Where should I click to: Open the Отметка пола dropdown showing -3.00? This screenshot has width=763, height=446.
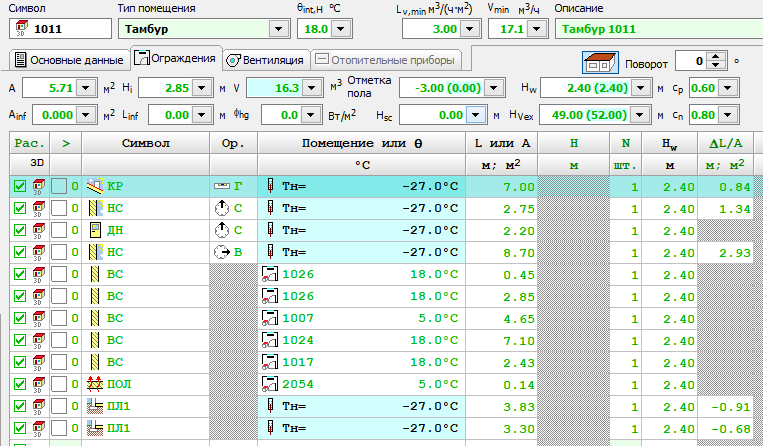tap(493, 88)
